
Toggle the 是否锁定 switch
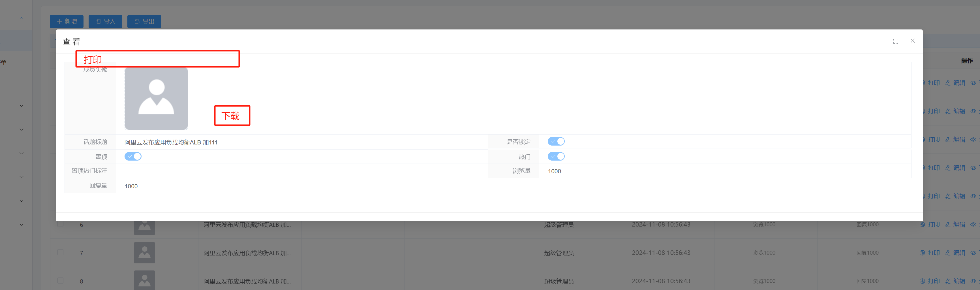pos(556,142)
